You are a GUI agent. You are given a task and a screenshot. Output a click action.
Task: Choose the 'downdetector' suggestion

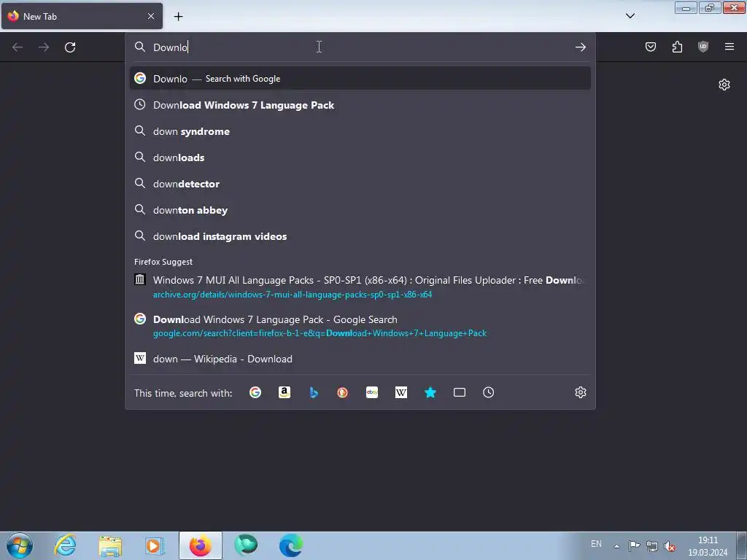[x=360, y=183]
